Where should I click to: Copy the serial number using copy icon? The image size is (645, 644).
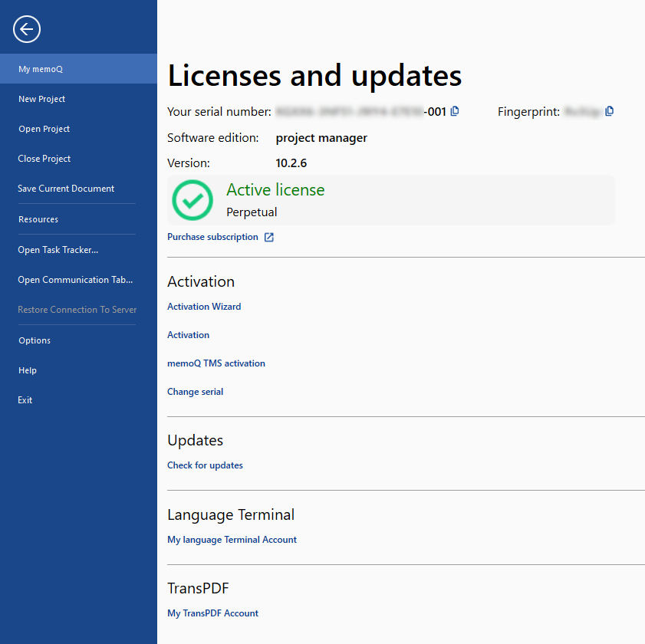455,111
